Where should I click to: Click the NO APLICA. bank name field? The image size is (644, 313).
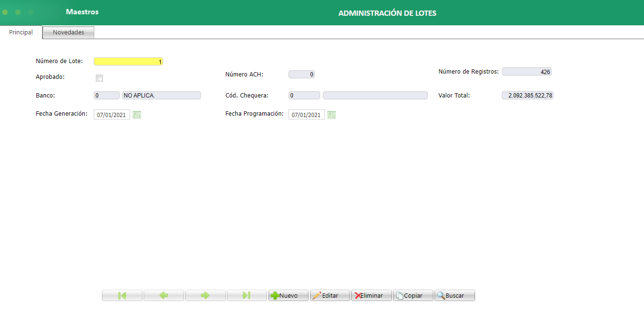click(x=162, y=95)
